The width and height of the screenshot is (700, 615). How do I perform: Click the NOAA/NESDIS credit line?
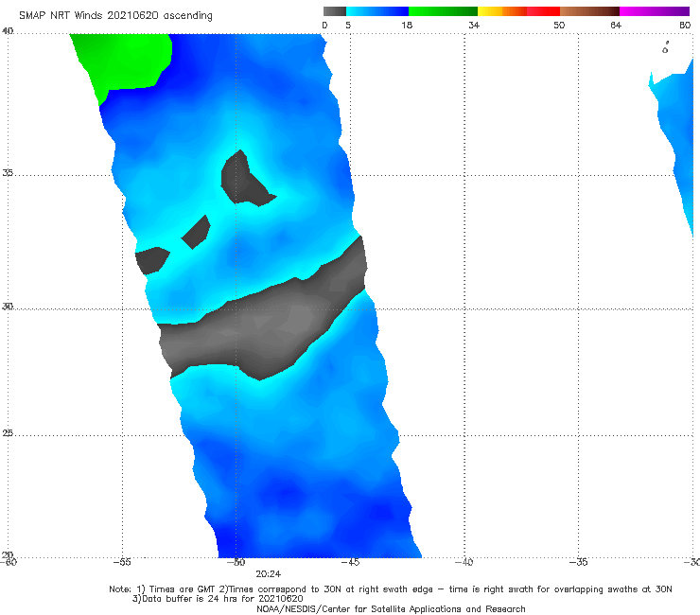point(391,608)
